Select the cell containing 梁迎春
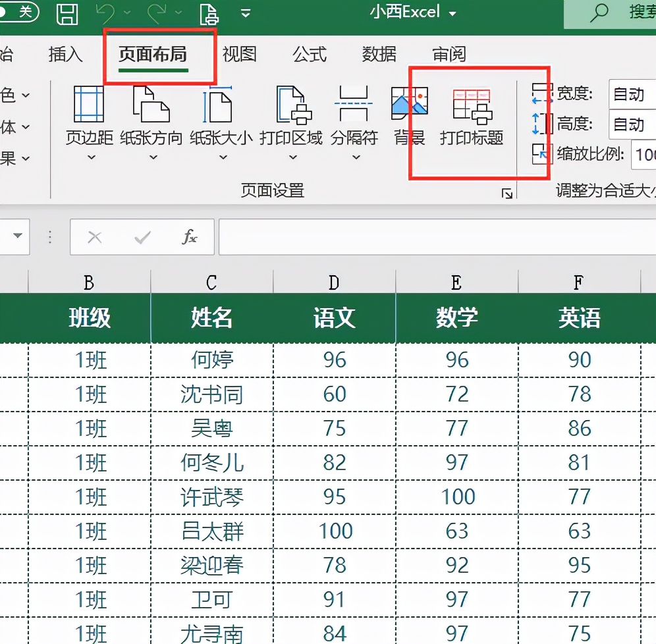 (x=211, y=566)
